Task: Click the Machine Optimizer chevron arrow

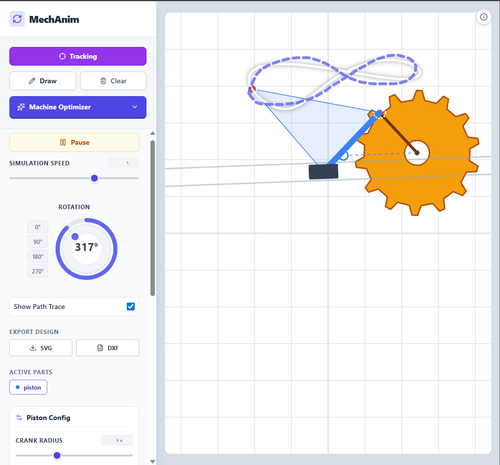Action: tap(135, 107)
